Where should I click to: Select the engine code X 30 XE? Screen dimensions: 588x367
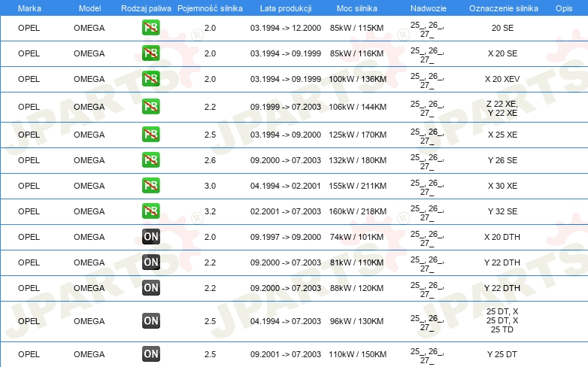tap(502, 185)
